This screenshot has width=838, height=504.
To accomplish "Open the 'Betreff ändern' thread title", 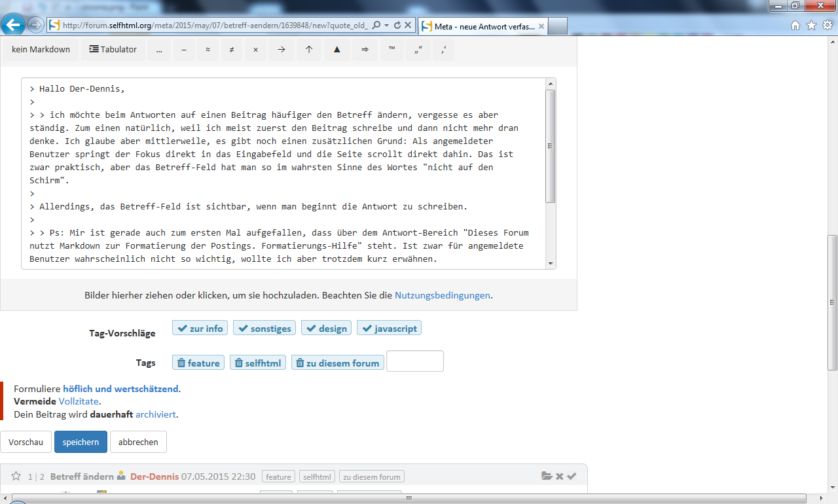I will tap(82, 477).
